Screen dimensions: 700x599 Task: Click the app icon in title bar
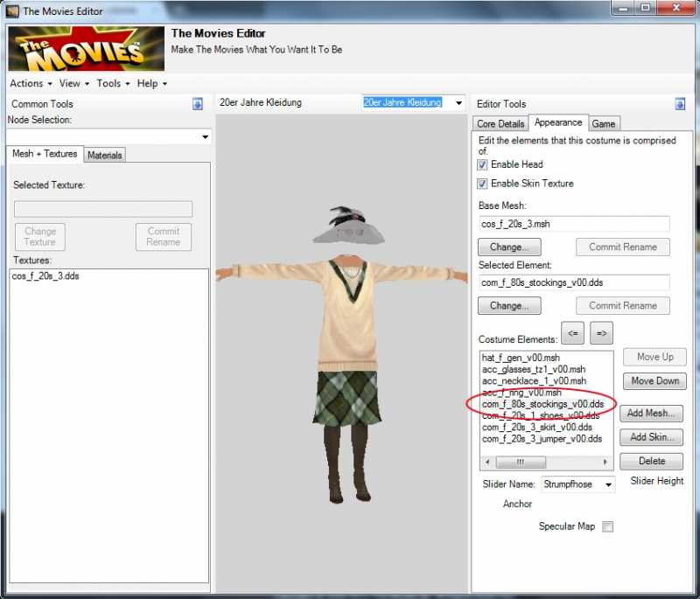13,11
